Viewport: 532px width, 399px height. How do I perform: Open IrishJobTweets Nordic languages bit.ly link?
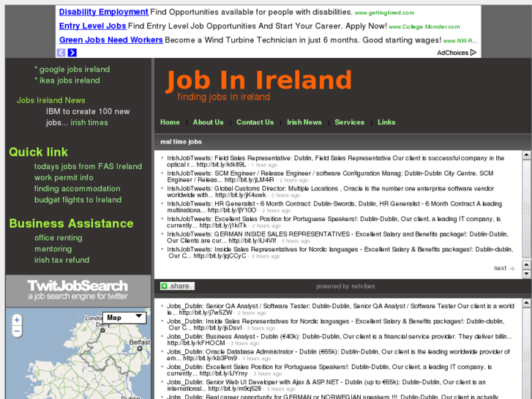click(x=220, y=256)
